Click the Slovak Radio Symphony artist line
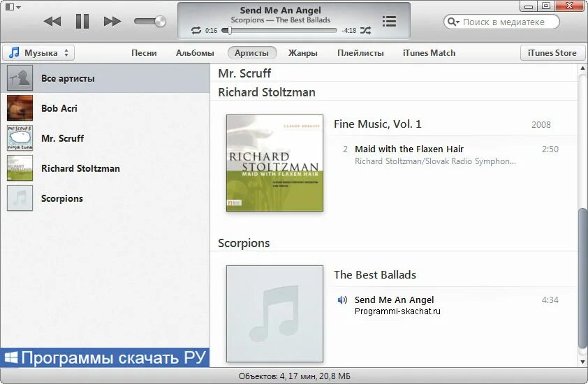Screen dimensions: 588x384 coord(435,161)
